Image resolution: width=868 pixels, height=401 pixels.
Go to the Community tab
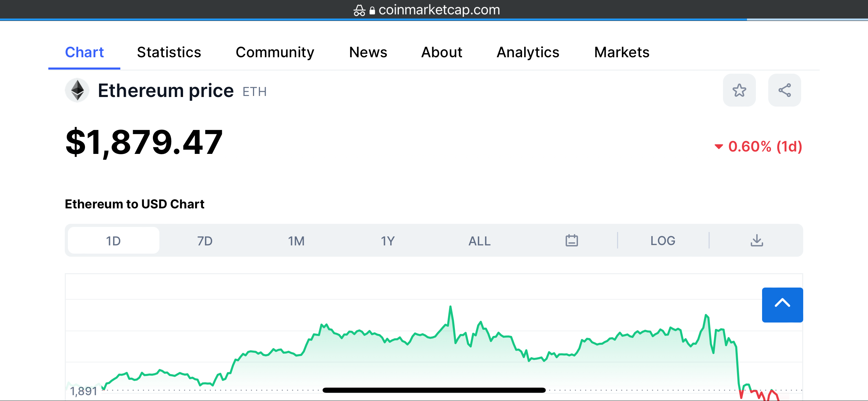point(275,52)
